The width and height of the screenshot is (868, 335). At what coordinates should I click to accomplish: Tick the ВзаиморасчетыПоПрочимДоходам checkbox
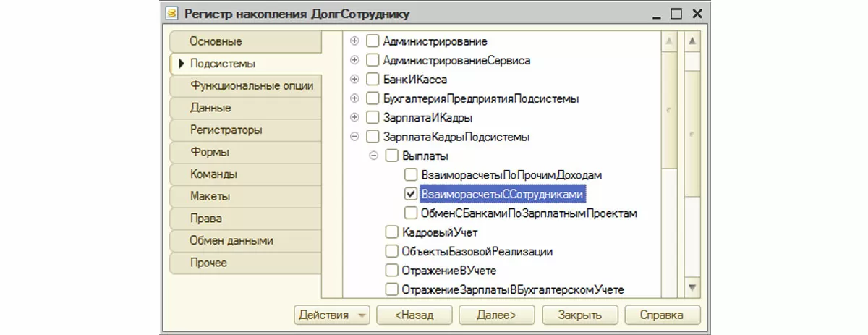(x=411, y=175)
